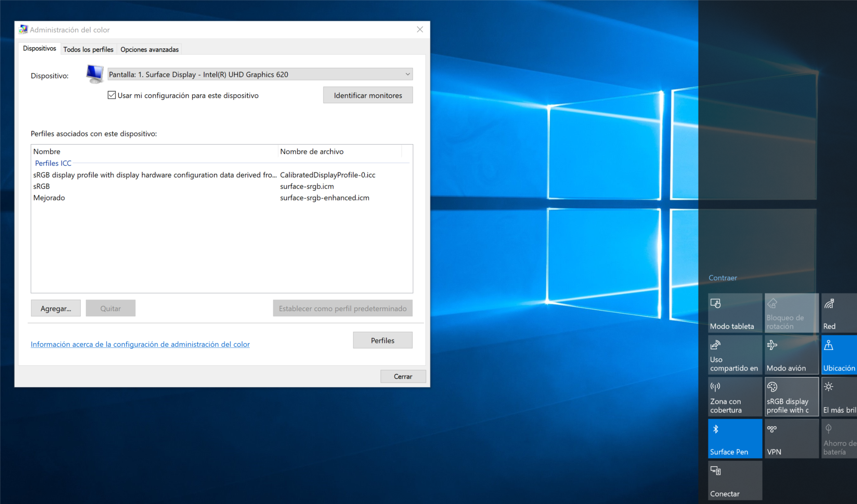Image resolution: width=857 pixels, height=504 pixels.
Task: Click the sRGB display profile tile
Action: (792, 397)
